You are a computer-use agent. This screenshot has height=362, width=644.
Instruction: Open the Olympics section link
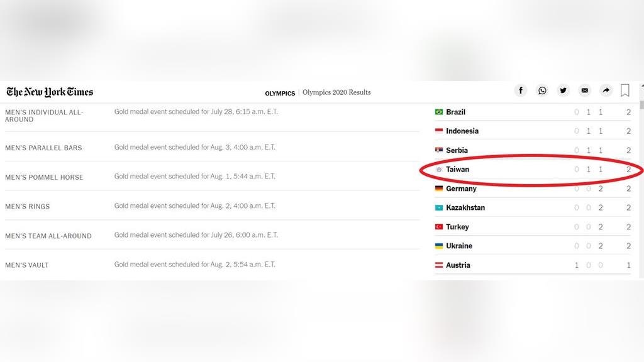click(x=280, y=93)
